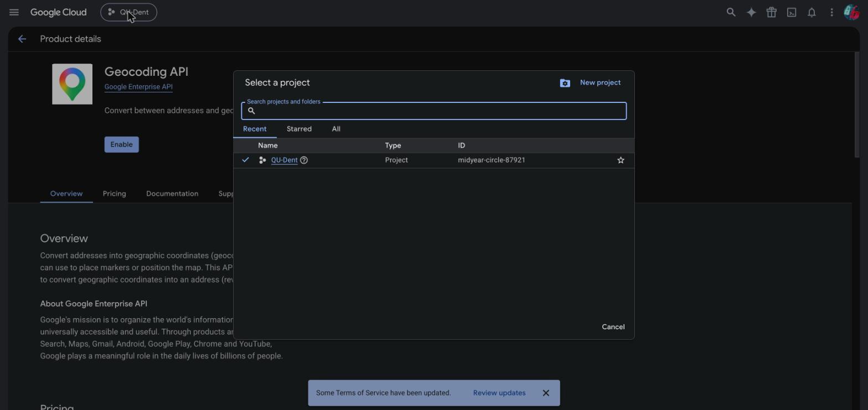The width and height of the screenshot is (868, 410).
Task: Click the Enable button
Action: pos(121,144)
